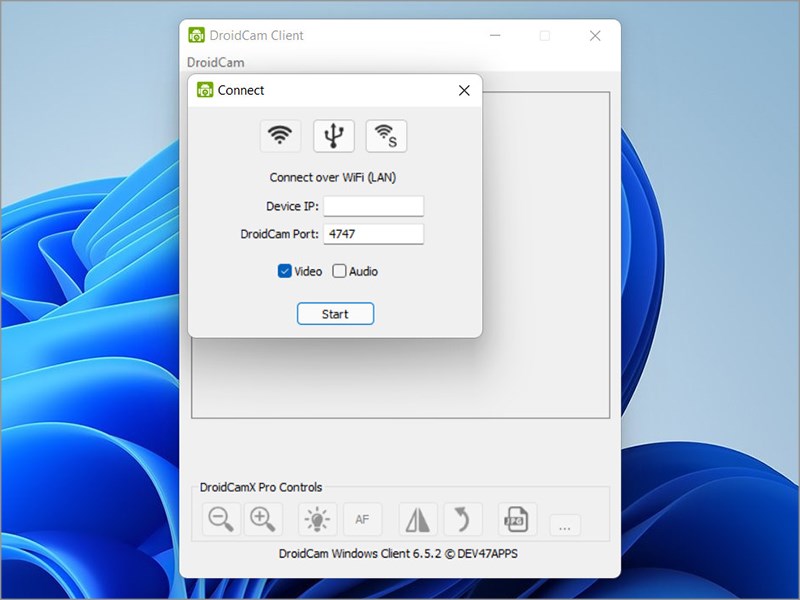Close the DroidCam Client window
Image resolution: width=800 pixels, height=600 pixels.
pos(595,36)
